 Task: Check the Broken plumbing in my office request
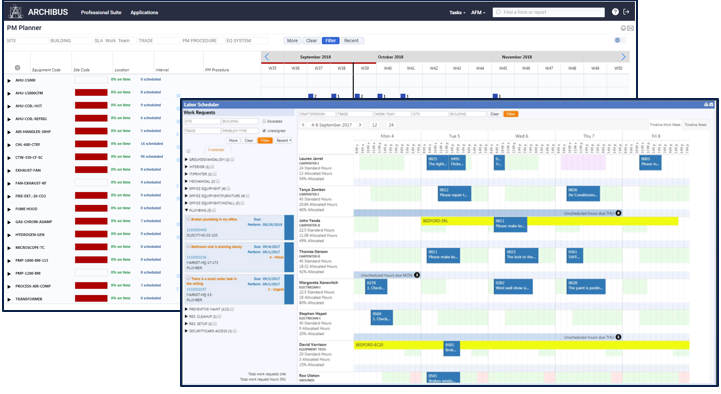tap(189, 220)
